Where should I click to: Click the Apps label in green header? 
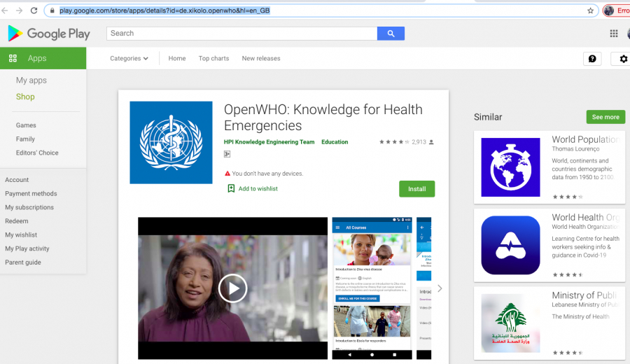click(x=37, y=58)
